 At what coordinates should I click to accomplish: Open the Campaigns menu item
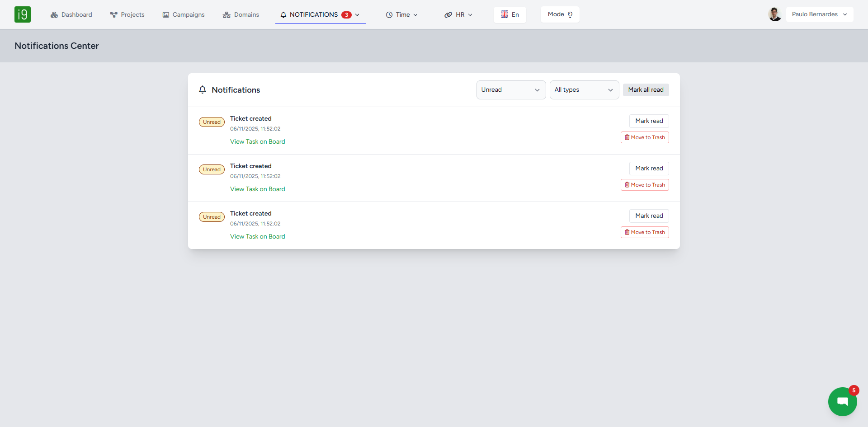coord(184,15)
